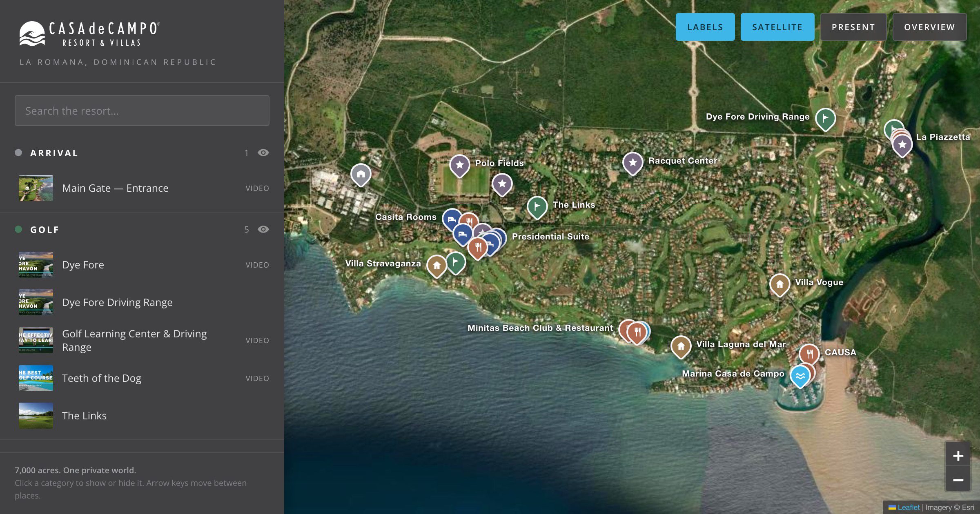Zoom out with the minus button

[x=958, y=480]
